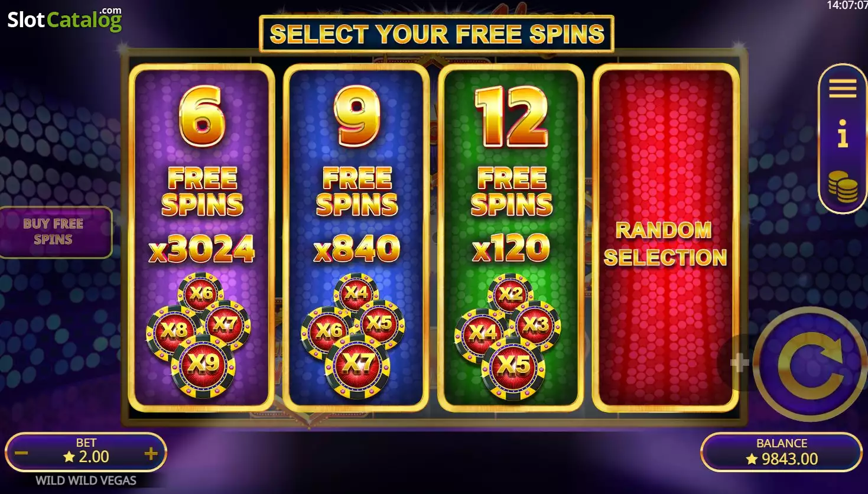Click the x3024 multiplier text
Screen dimensions: 868x494
pyautogui.click(x=202, y=250)
